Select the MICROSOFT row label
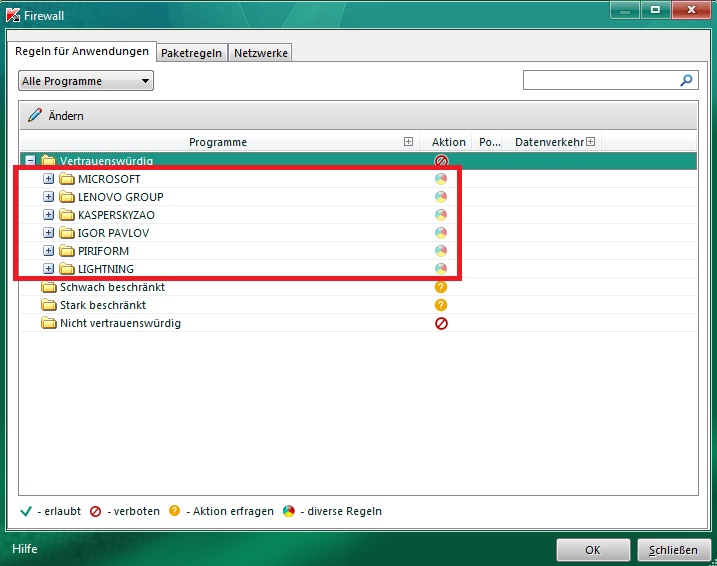 point(109,179)
